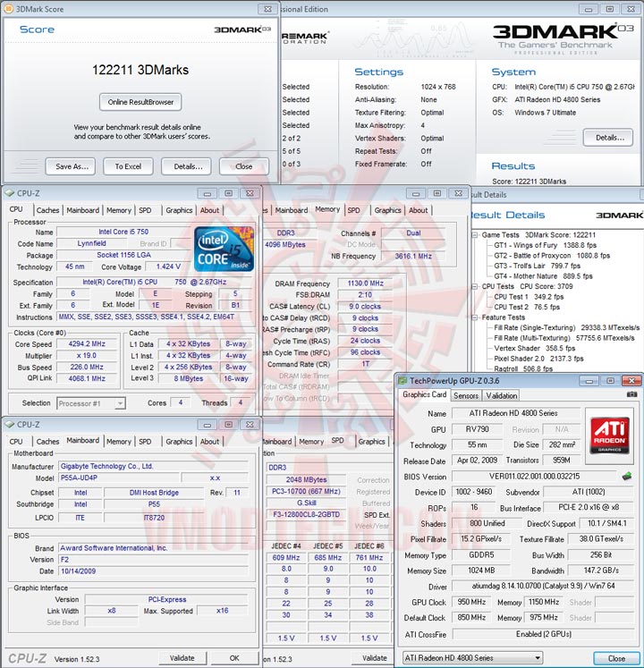The height and width of the screenshot is (668, 644).
Task: Click the Core Speed value 4294.2 MHz
Action: (87, 343)
